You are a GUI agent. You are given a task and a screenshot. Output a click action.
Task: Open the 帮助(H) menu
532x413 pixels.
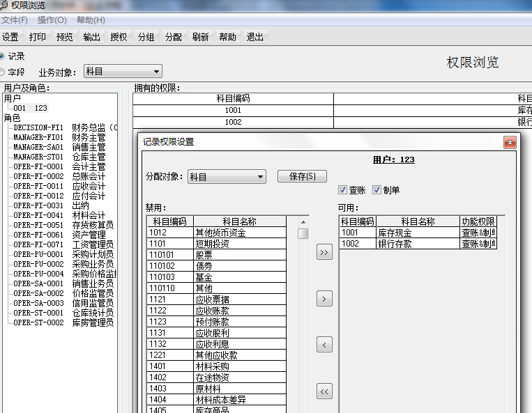click(x=91, y=20)
